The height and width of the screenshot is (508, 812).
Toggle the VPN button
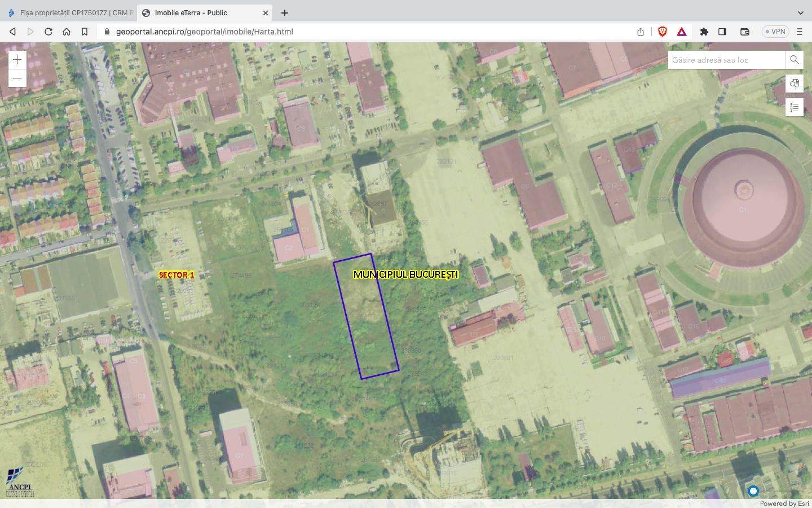coord(775,32)
